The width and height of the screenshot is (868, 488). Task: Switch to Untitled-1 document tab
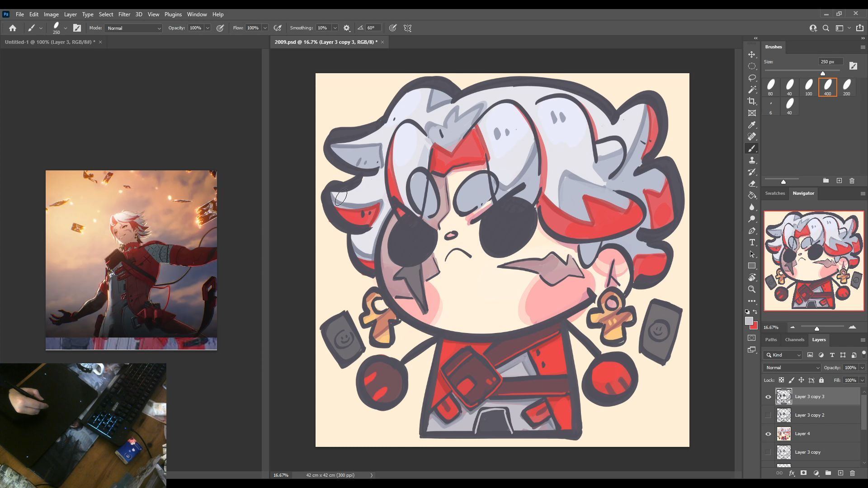click(x=50, y=42)
